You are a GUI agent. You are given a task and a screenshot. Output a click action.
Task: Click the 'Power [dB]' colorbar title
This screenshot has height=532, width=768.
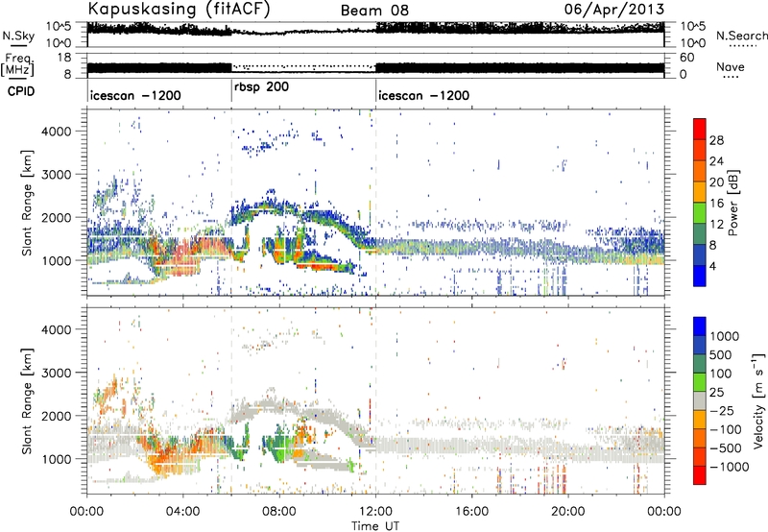(x=733, y=203)
